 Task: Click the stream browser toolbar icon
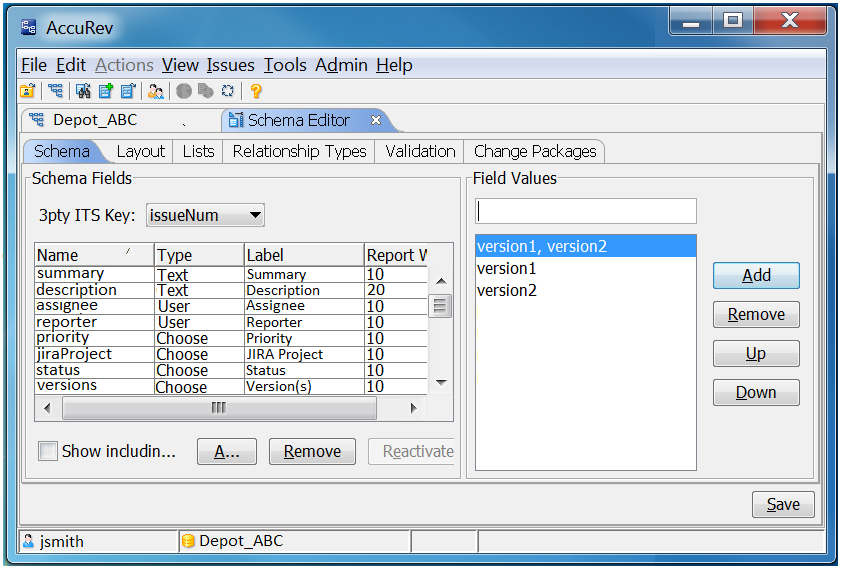pos(55,91)
